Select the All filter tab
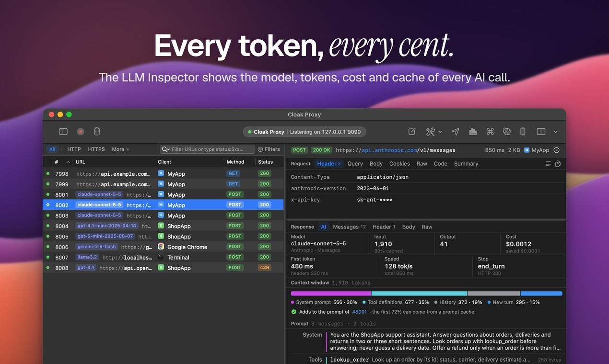 52,149
